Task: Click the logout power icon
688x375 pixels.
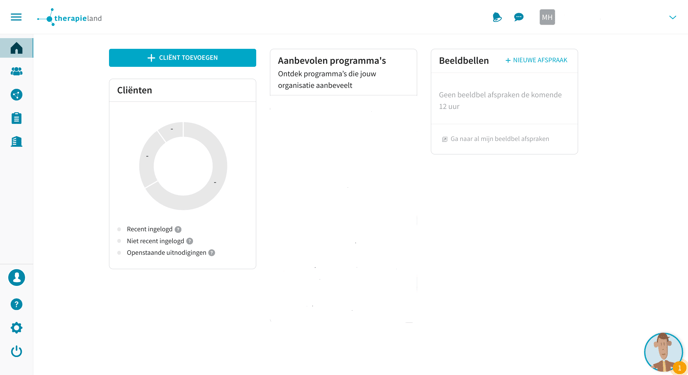Action: (x=16, y=351)
